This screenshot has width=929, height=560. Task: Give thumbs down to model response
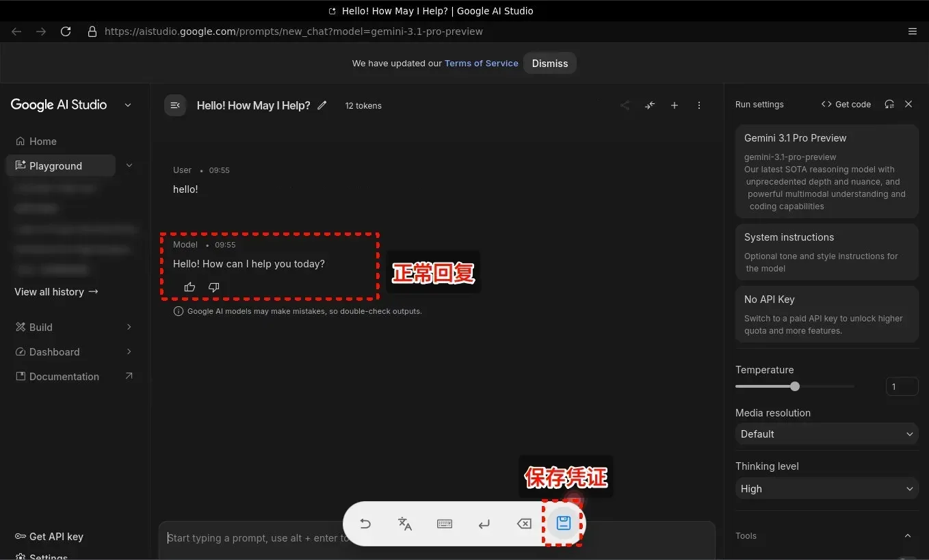(213, 287)
